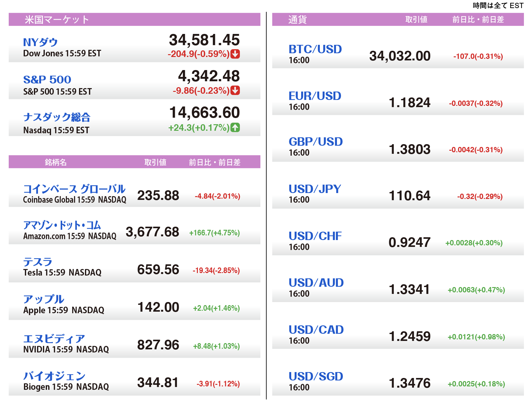The height and width of the screenshot is (406, 532).
Task: Select the 米国マーケット section header
Action: tap(57, 20)
